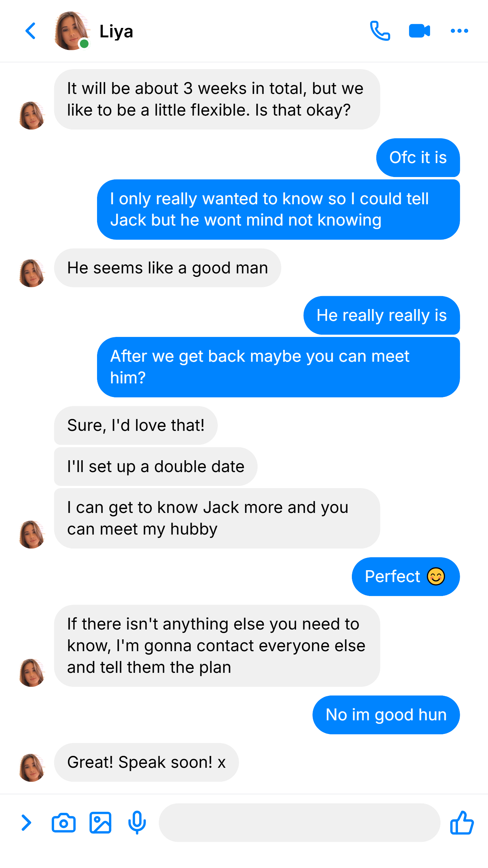Viewport: 488px width, 868px height.
Task: Tap Liya's avatar beside "Great! Speak soon!"
Action: click(x=32, y=767)
